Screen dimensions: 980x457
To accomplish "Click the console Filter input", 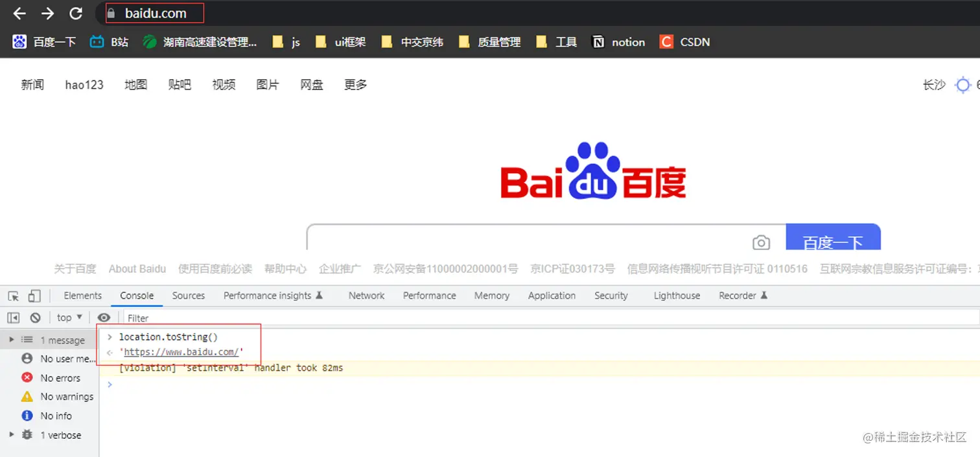I will [x=552, y=318].
